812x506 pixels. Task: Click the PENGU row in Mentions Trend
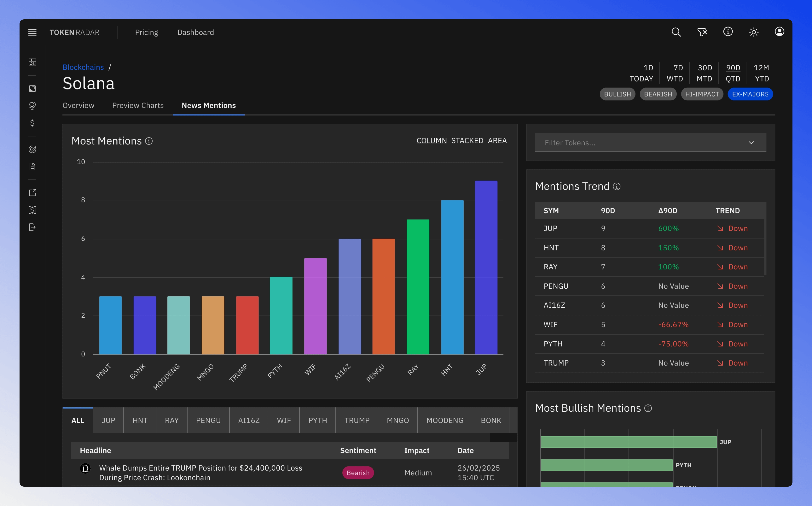pyautogui.click(x=649, y=286)
